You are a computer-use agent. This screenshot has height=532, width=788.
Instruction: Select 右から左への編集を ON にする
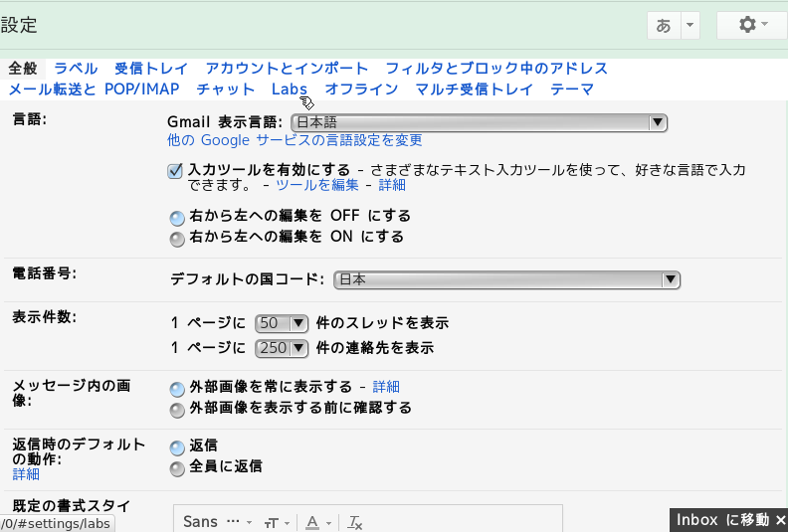pyautogui.click(x=177, y=239)
